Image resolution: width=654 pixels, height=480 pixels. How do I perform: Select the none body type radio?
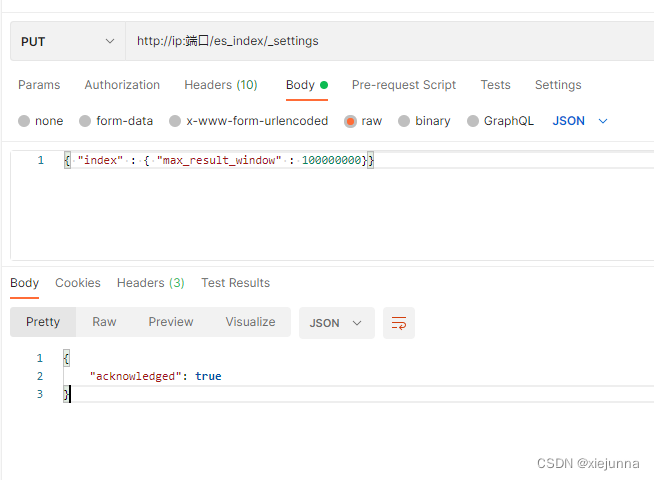[24, 121]
